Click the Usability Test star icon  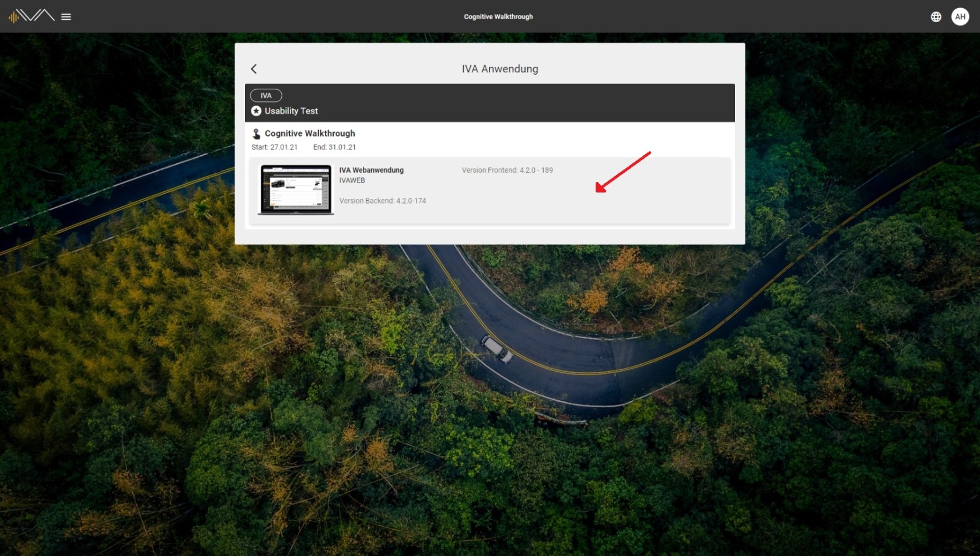point(256,111)
